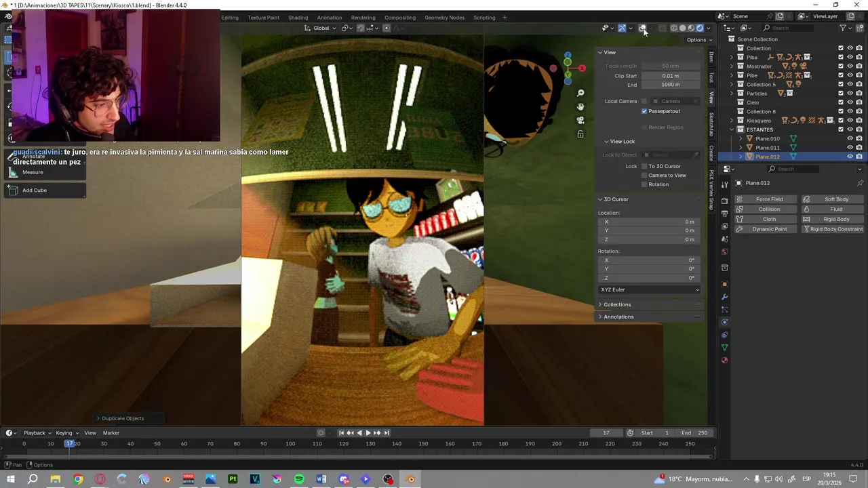Viewport: 868px width, 488px height.
Task: Open the viewport Options dropdown
Action: tap(699, 40)
